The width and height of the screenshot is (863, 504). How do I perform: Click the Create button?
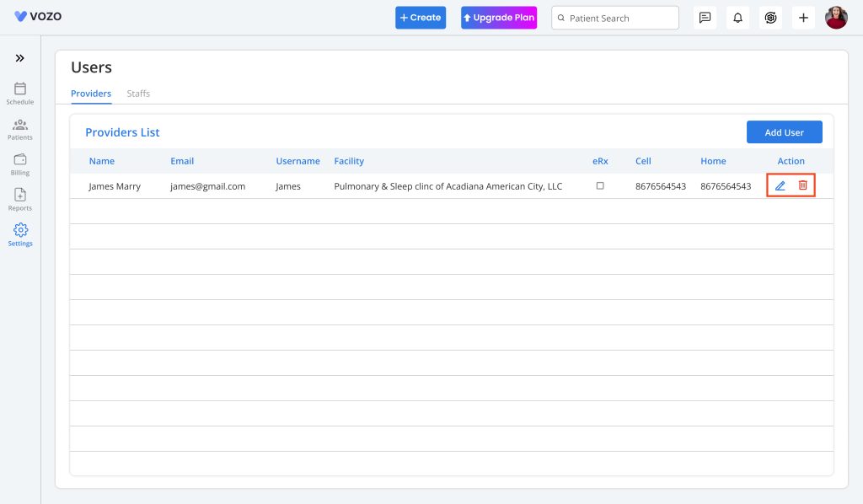click(x=421, y=18)
